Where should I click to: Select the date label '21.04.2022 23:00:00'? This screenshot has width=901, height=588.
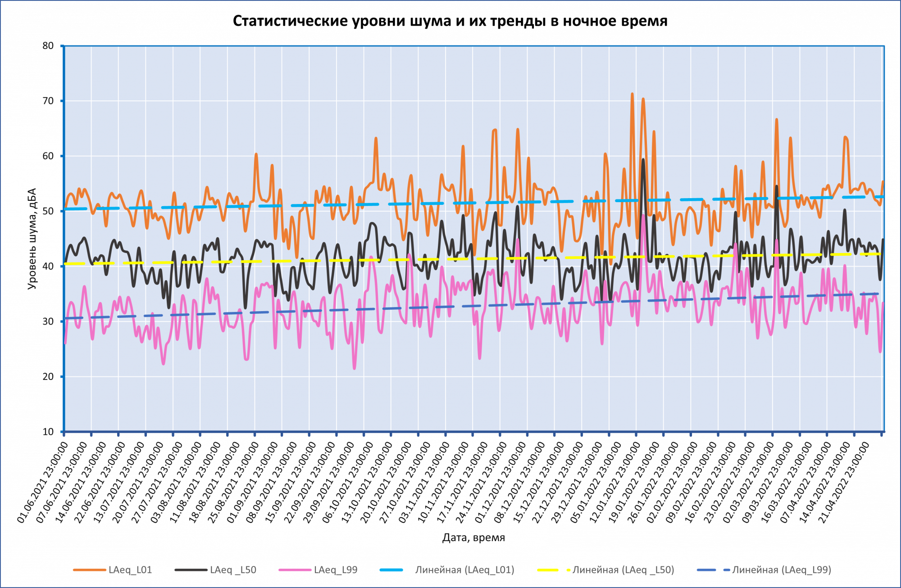pyautogui.click(x=843, y=482)
